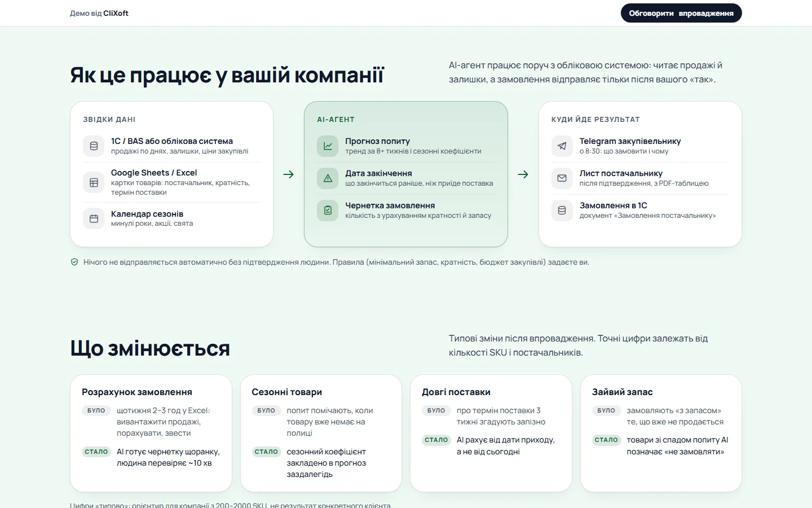This screenshot has height=508, width=812.
Task: Click the 'СТАЛО' badge in 'Довгі поставки' card
Action: (436, 440)
